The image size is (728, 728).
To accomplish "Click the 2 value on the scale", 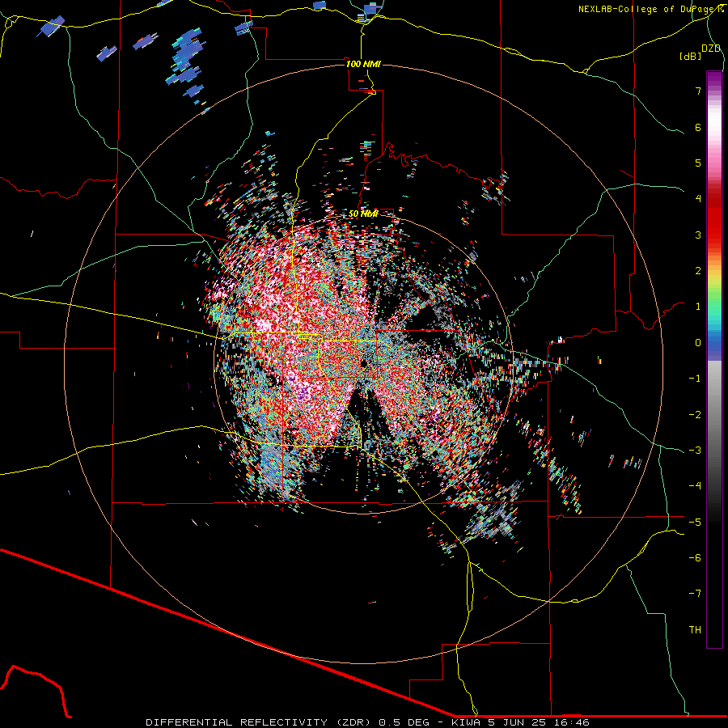I will [x=698, y=271].
